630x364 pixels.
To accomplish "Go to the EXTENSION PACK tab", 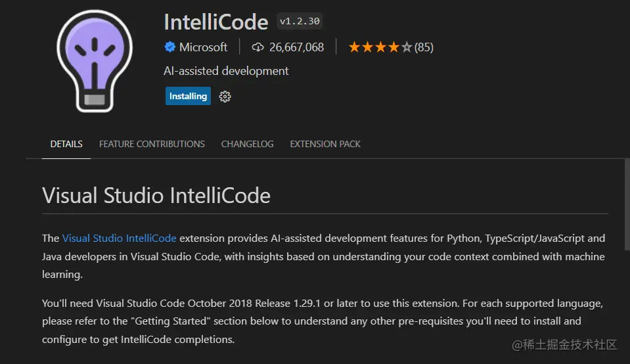I will (325, 144).
